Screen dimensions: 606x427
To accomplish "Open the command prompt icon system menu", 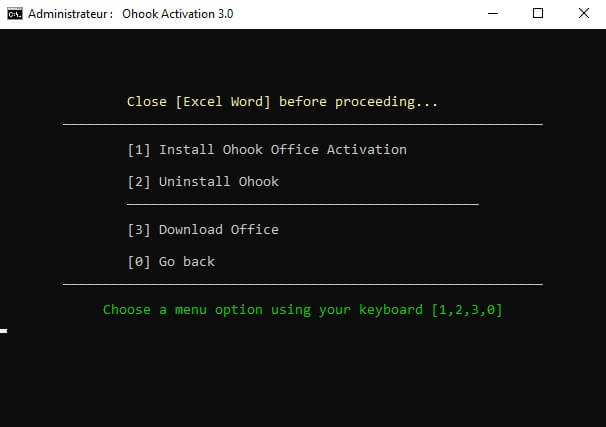I will click(x=15, y=14).
